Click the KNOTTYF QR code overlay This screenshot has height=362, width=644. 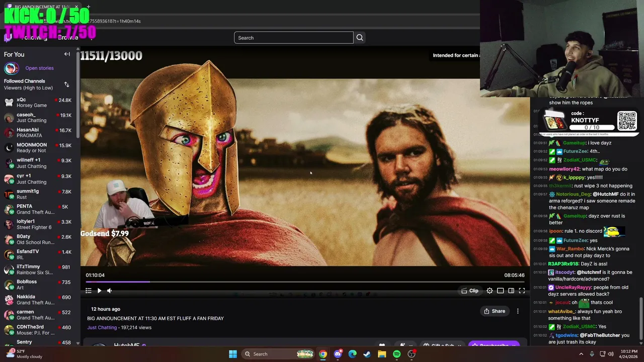(x=627, y=121)
